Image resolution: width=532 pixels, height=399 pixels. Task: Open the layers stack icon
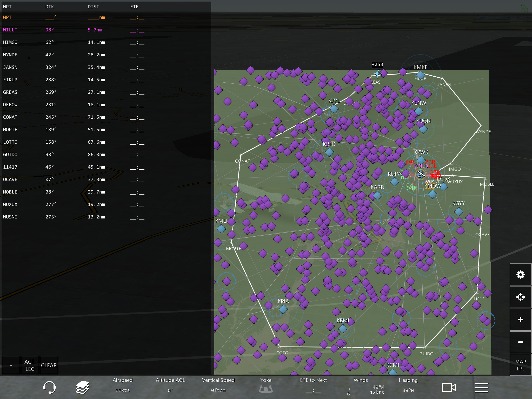82,388
